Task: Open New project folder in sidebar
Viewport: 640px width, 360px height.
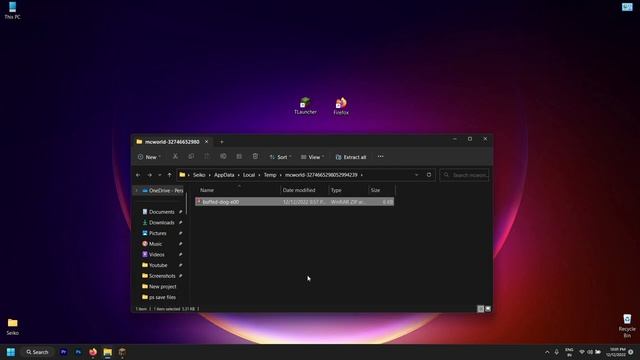Action: click(159, 287)
